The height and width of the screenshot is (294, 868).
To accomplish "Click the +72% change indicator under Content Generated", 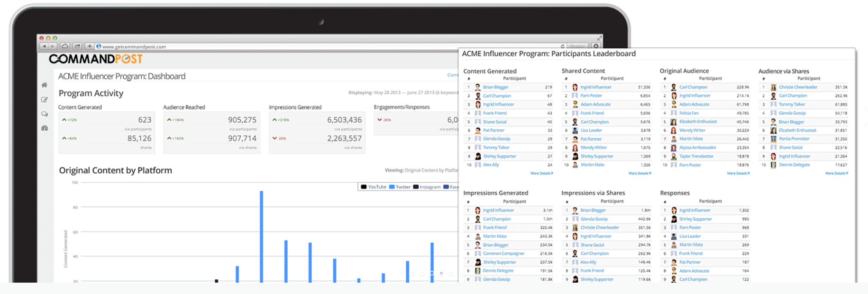I will (x=70, y=120).
